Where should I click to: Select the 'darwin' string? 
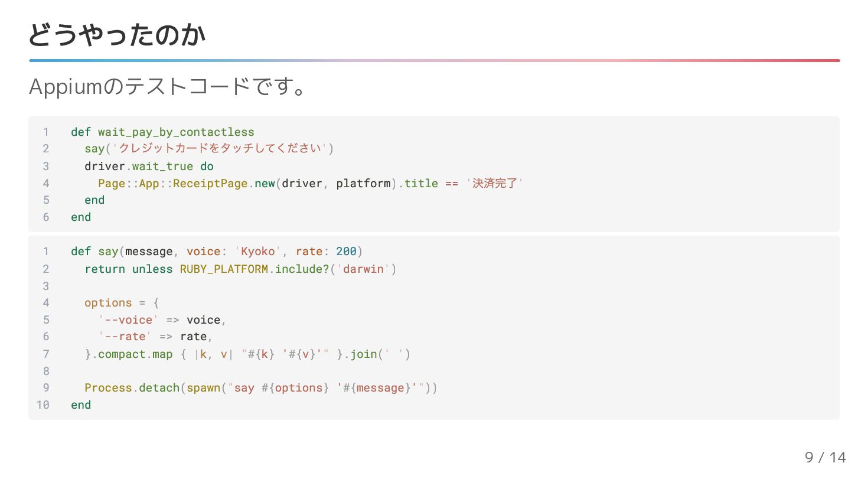click(363, 269)
